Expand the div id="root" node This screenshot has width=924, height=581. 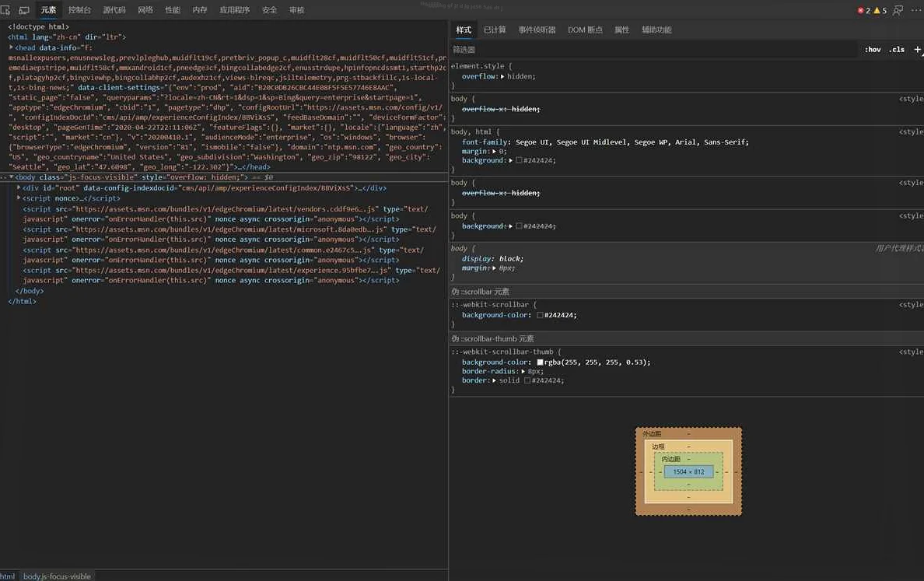click(x=19, y=187)
